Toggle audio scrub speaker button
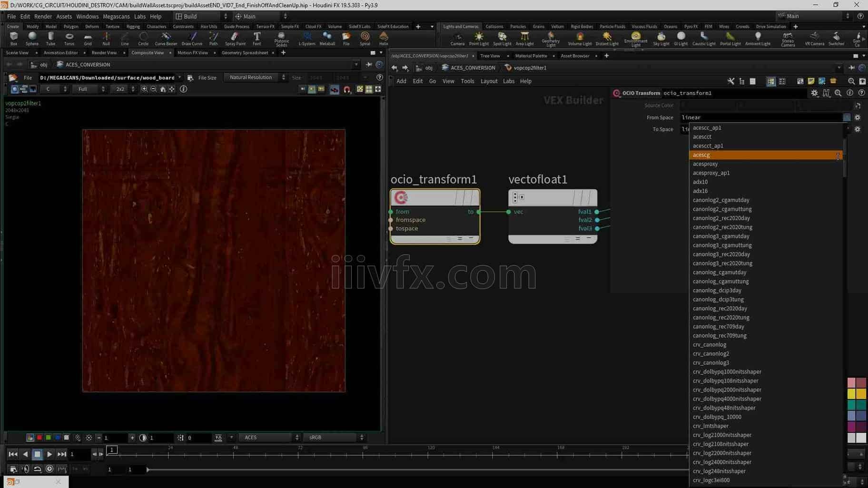Viewport: 868px width, 488px height. point(25,469)
